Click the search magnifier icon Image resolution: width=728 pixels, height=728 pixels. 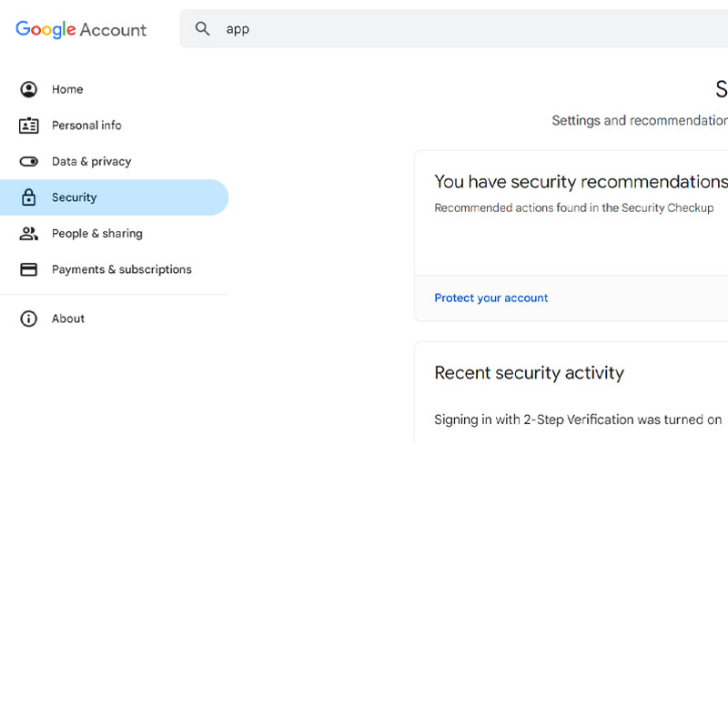tap(202, 28)
